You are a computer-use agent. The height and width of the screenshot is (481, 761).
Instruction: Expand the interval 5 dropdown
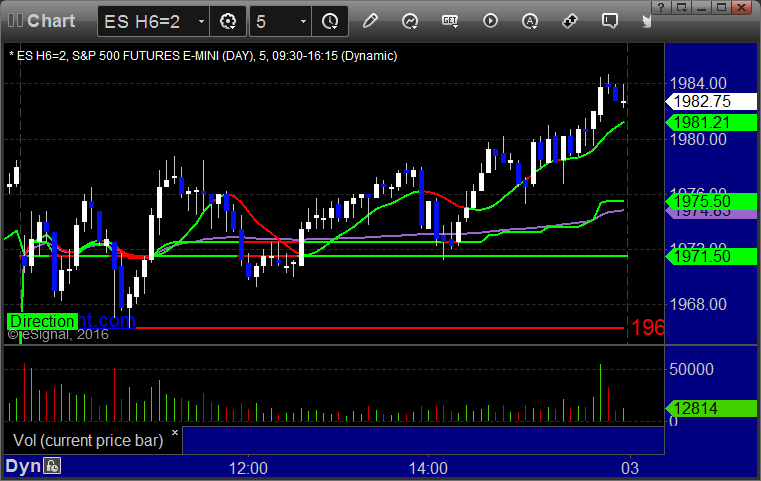point(303,21)
